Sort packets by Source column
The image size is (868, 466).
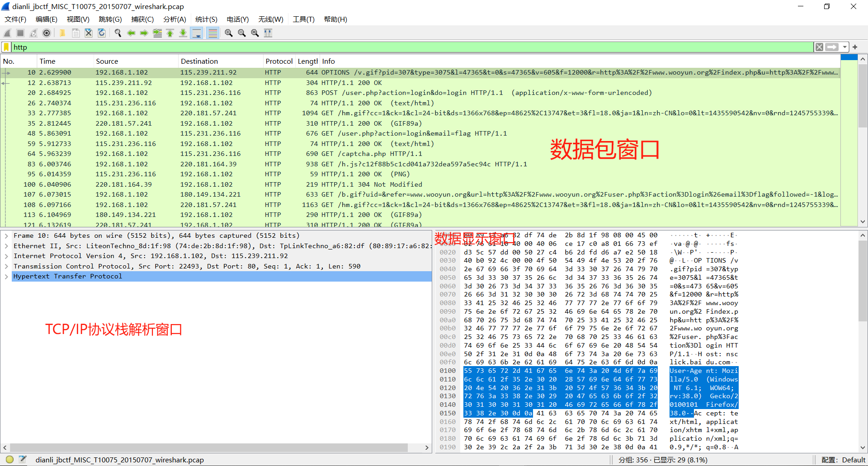click(x=136, y=61)
